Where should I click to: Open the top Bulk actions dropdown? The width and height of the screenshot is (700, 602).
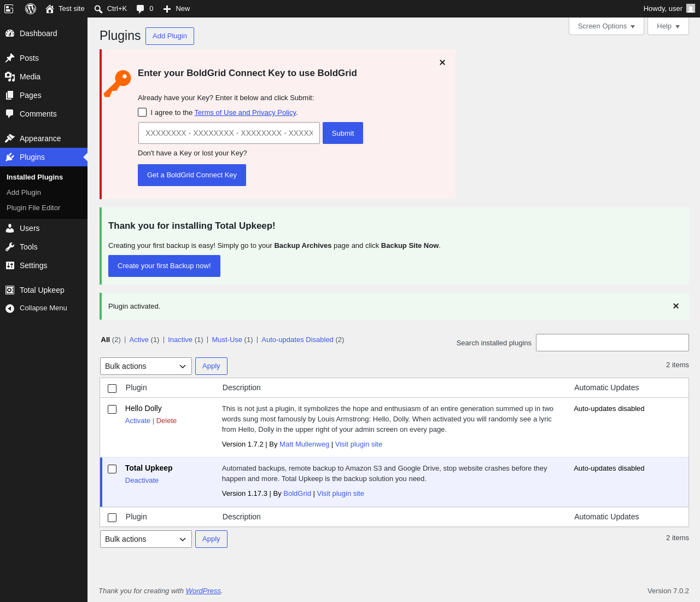point(146,366)
